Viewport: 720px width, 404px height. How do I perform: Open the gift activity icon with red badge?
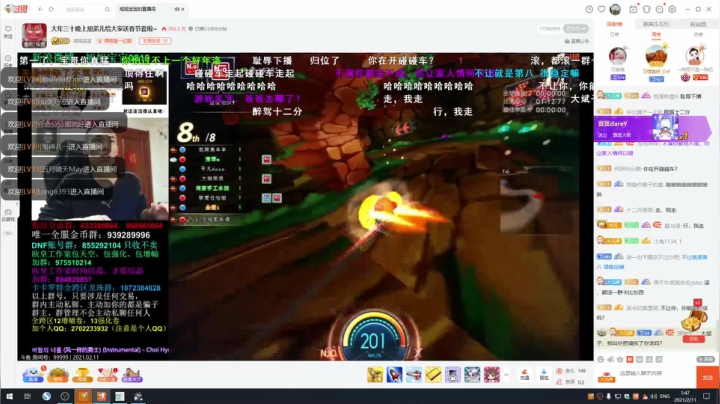(107, 375)
